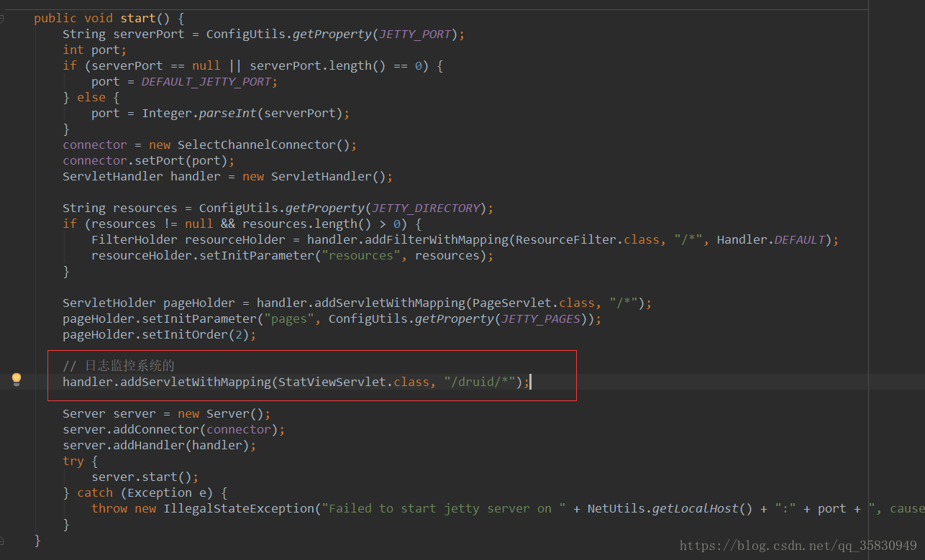Click the 'public void' modifiers
925x560 pixels.
click(73, 18)
